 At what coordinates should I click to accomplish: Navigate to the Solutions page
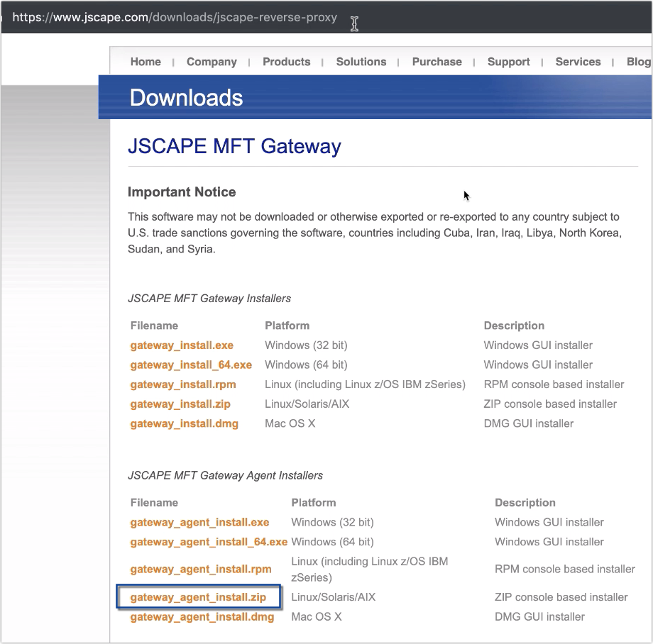click(361, 62)
